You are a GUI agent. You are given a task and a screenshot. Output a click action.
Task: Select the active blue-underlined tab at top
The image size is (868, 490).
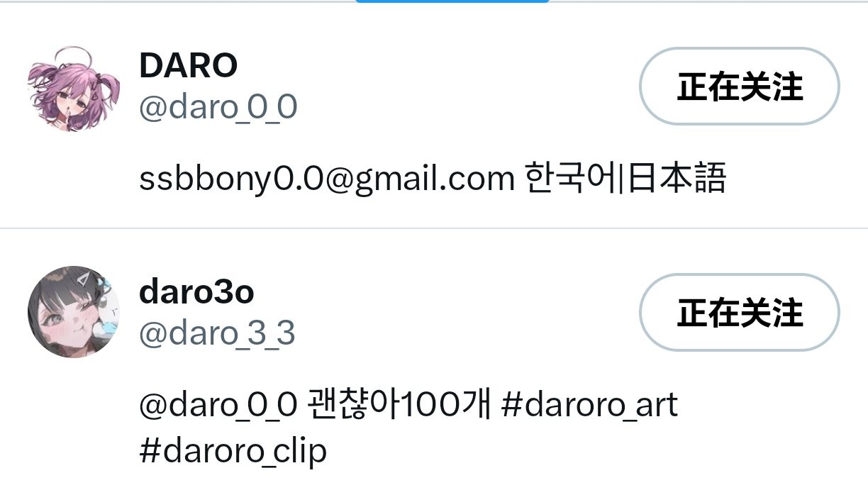click(452, 1)
